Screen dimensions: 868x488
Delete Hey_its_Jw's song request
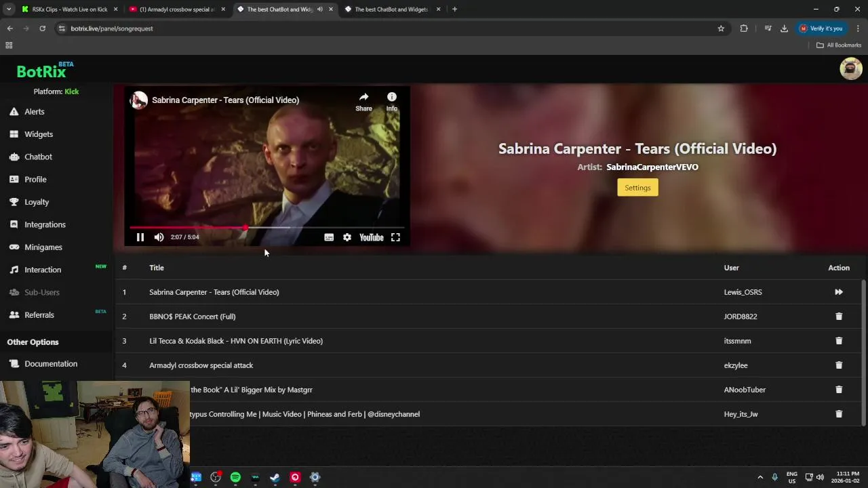(839, 414)
